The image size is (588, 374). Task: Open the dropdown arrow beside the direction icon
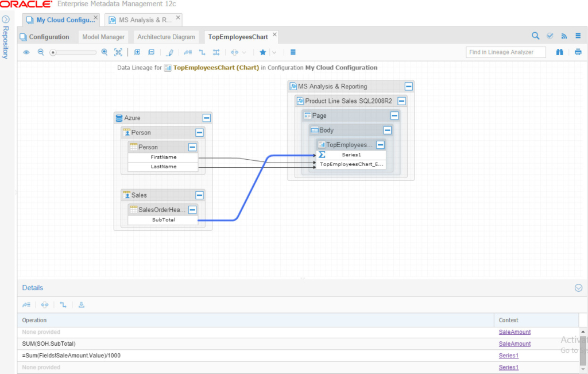244,52
